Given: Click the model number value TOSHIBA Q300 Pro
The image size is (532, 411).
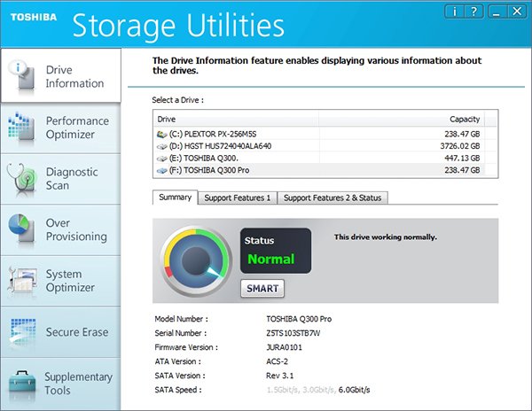Looking at the screenshot, I should tap(299, 319).
